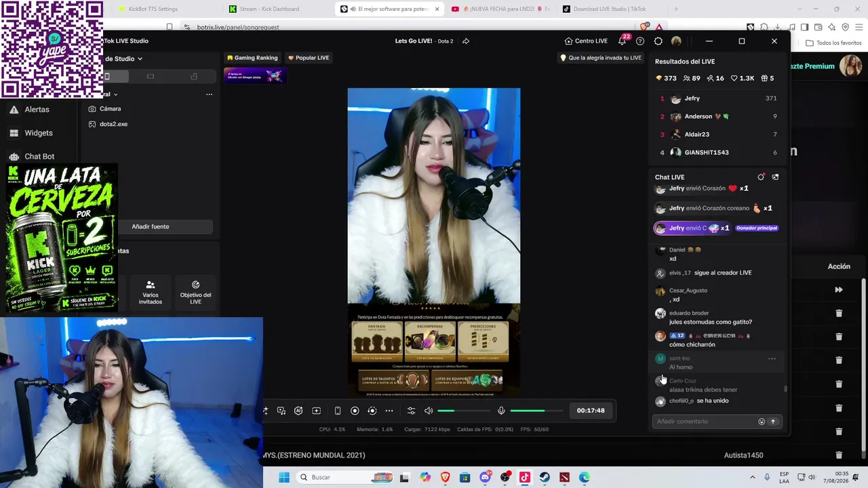Click the phone portrait mode icon
This screenshot has height=488, width=868.
337,411
